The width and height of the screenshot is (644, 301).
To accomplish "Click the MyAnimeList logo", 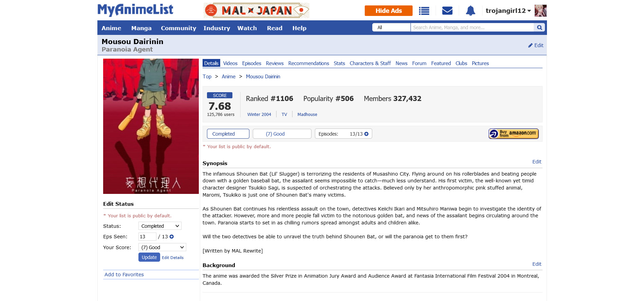I will tap(135, 10).
